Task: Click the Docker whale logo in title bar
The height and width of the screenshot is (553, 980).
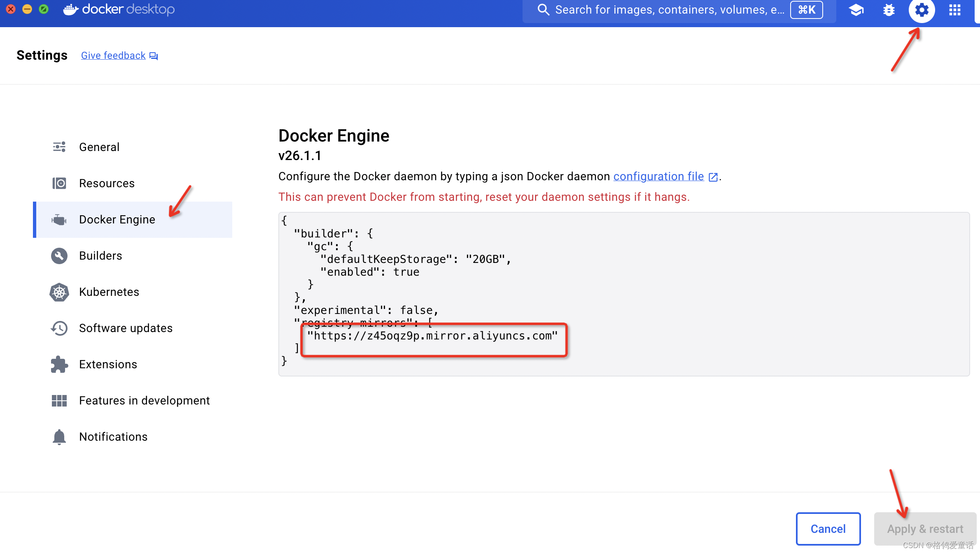Action: coord(71,9)
